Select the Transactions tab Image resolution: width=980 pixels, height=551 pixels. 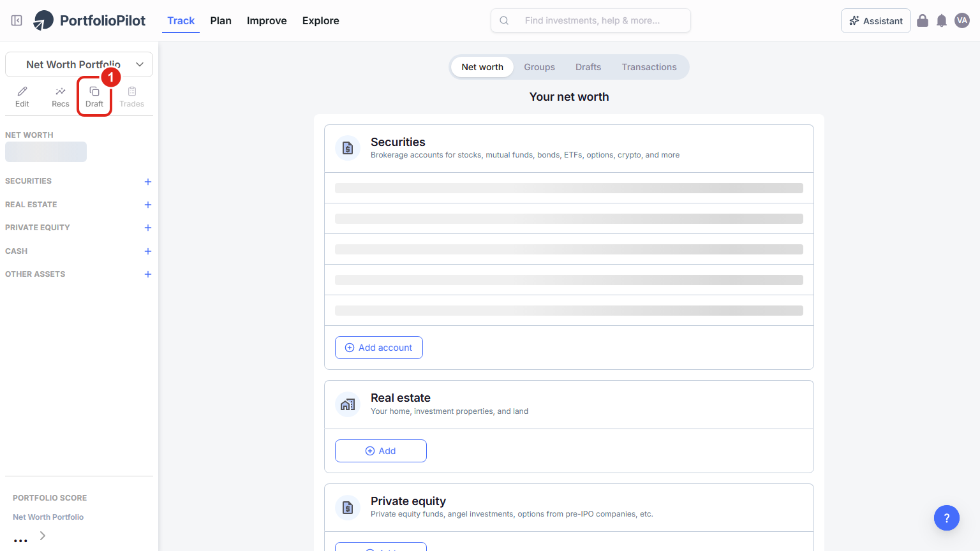coord(650,67)
